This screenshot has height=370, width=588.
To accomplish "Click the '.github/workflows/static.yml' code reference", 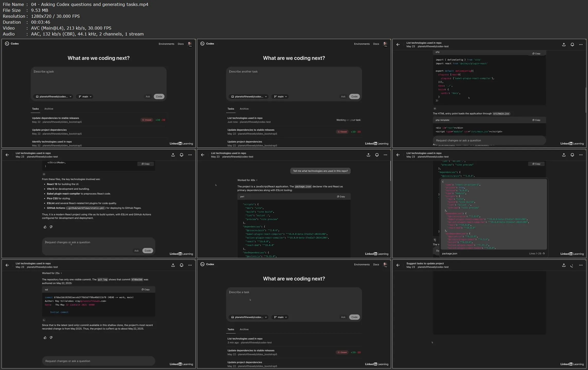I will pos(86,208).
